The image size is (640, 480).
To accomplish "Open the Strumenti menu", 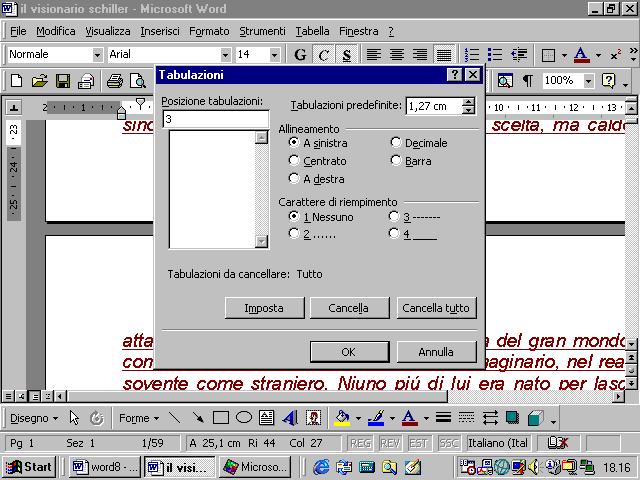I will tap(262, 31).
